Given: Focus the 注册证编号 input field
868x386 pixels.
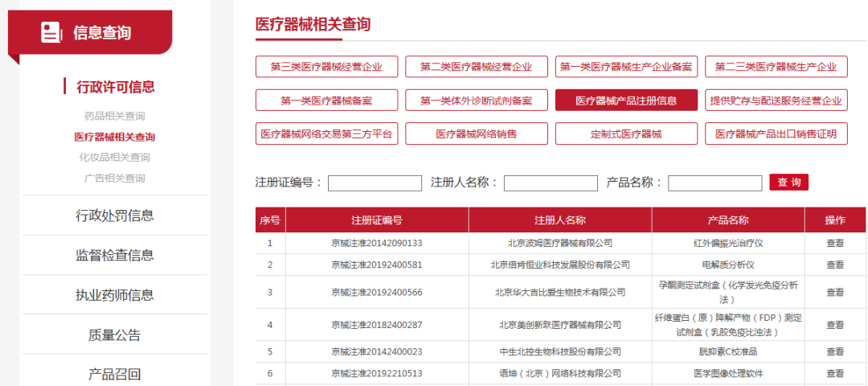Looking at the screenshot, I should [x=375, y=183].
